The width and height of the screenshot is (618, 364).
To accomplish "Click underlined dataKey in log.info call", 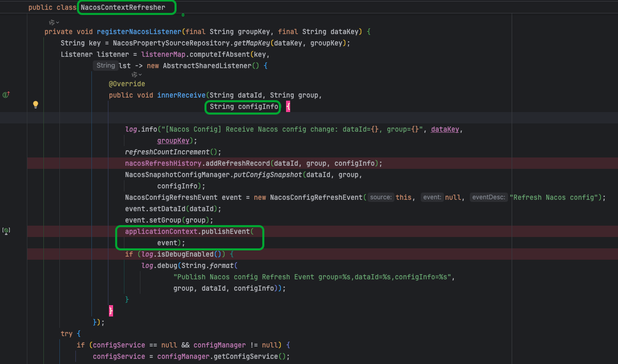I will [445, 129].
